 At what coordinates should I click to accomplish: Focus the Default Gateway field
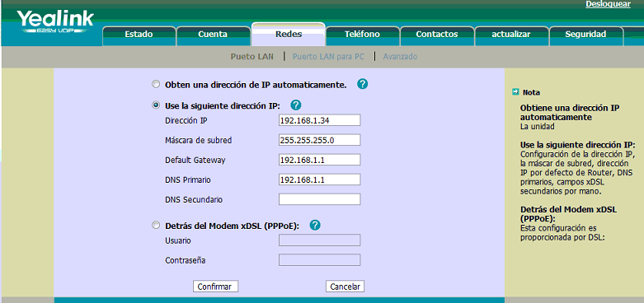(320, 160)
